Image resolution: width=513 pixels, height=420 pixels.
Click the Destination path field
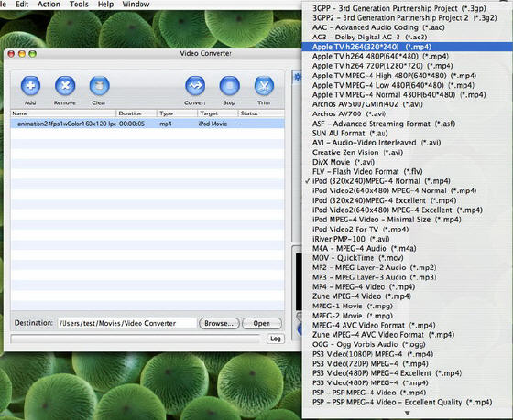[127, 323]
